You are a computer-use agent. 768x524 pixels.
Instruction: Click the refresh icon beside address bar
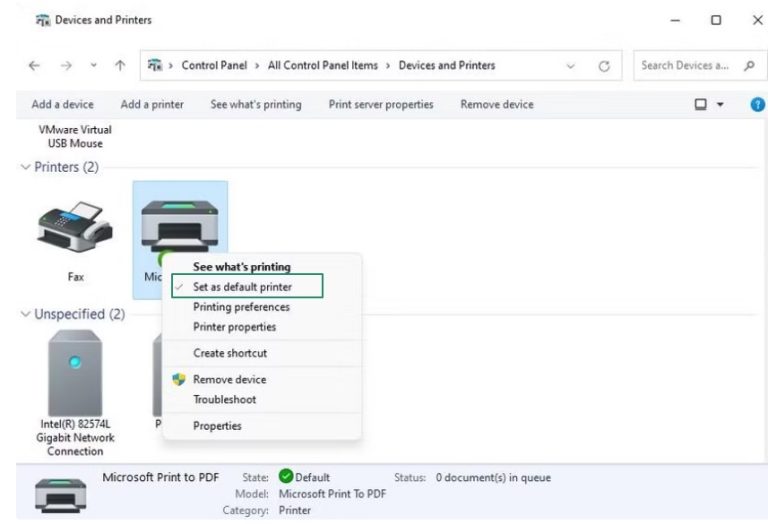[x=604, y=66]
